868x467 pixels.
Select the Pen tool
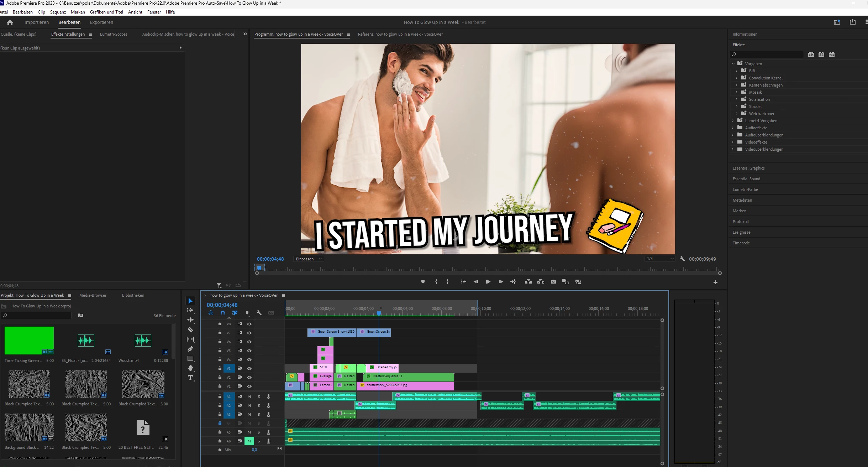coord(190,349)
